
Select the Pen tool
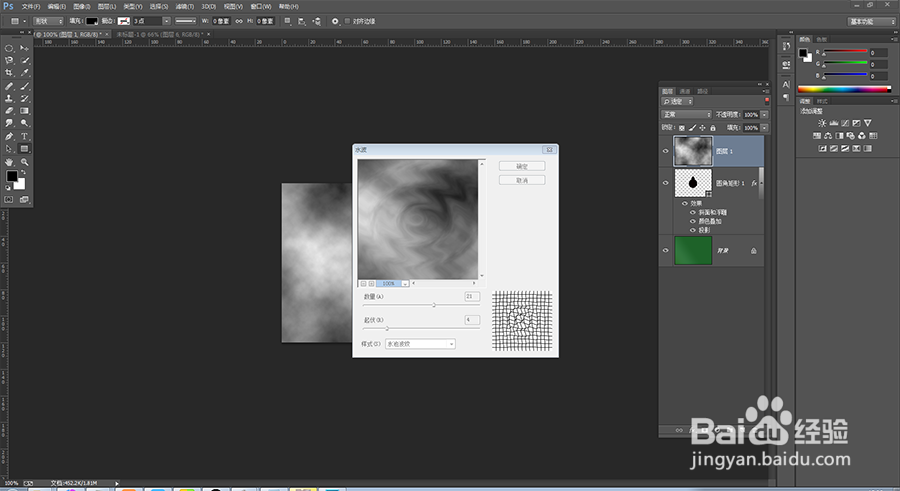click(9, 136)
